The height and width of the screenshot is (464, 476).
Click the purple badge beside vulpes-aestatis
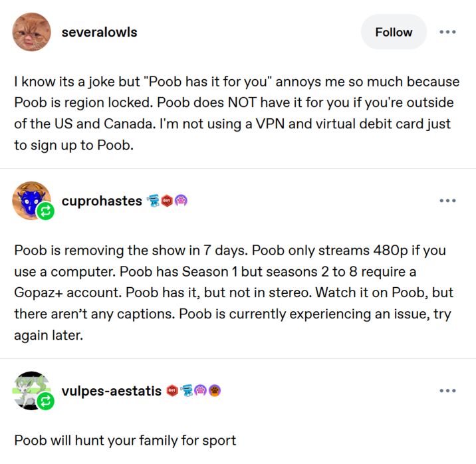(201, 391)
